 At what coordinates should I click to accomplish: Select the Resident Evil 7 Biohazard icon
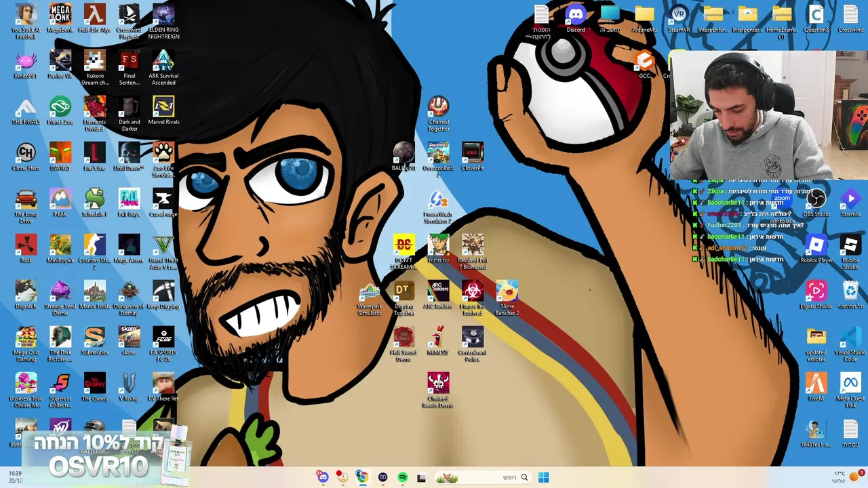473,251
